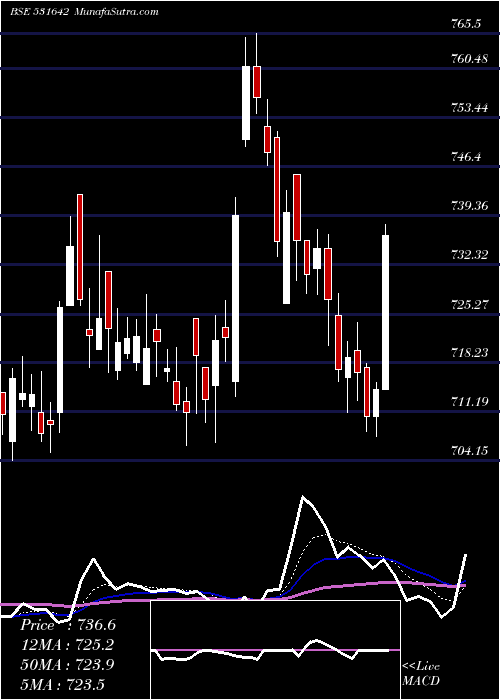Click the BSE 531642 ticker label
500x700 pixels.
pyautogui.click(x=39, y=12)
